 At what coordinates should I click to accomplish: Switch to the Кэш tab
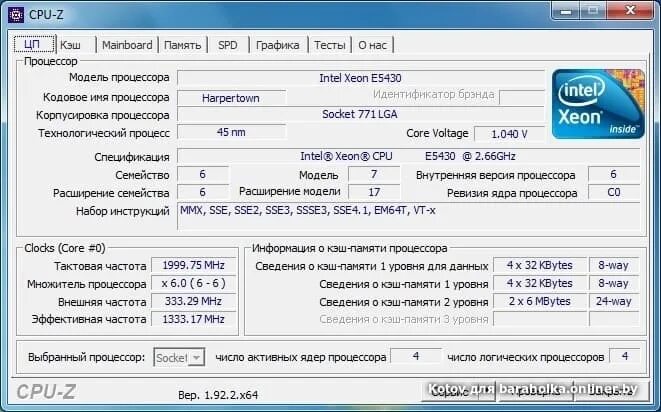click(x=75, y=45)
